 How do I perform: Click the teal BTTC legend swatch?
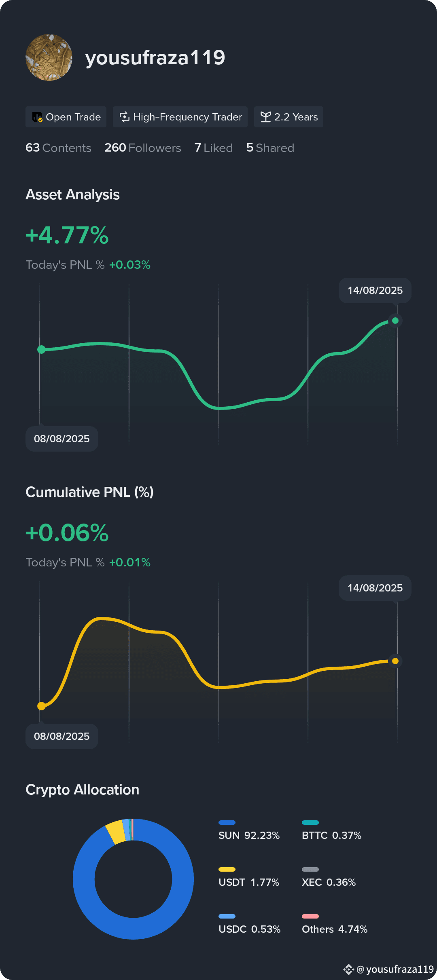pos(310,822)
